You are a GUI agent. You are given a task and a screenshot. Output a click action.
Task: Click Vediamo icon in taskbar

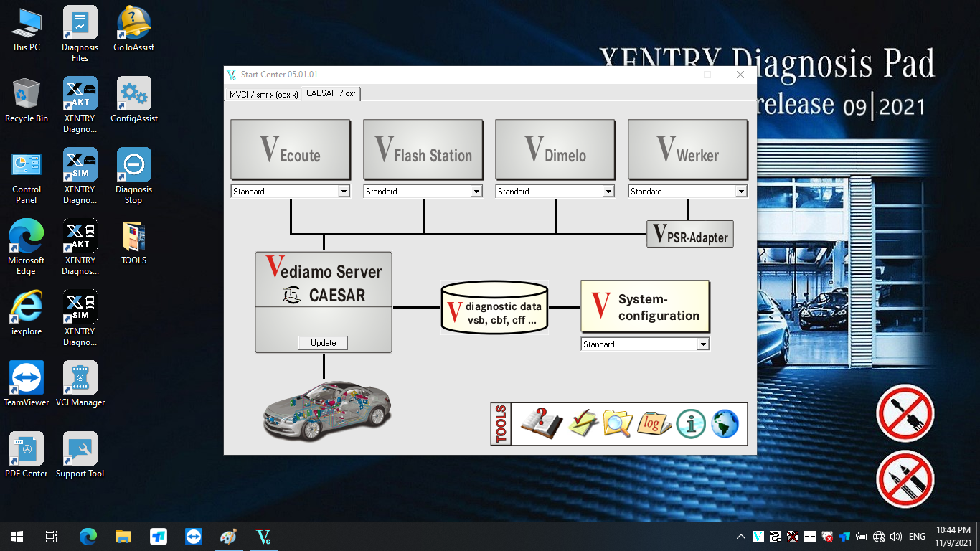(x=263, y=537)
